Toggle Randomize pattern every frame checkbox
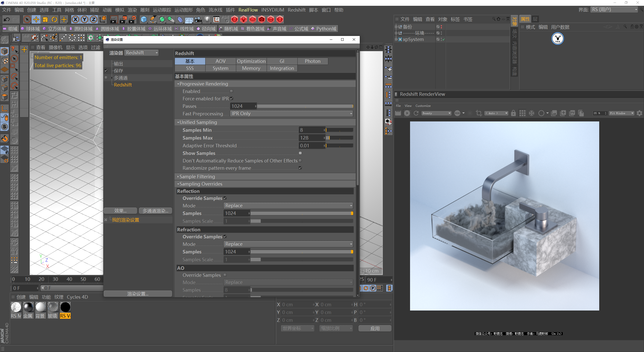This screenshot has height=352, width=644. (300, 168)
